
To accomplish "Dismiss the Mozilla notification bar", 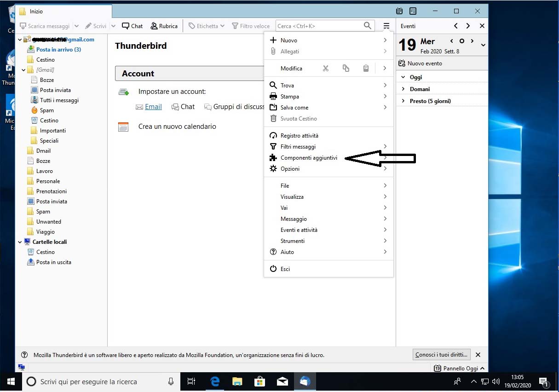I will point(478,355).
